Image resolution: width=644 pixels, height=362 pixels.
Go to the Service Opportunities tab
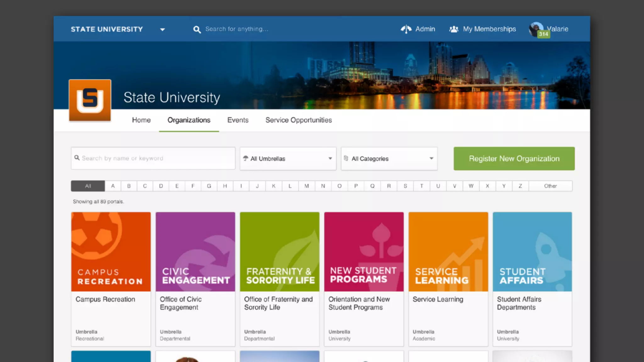click(298, 120)
